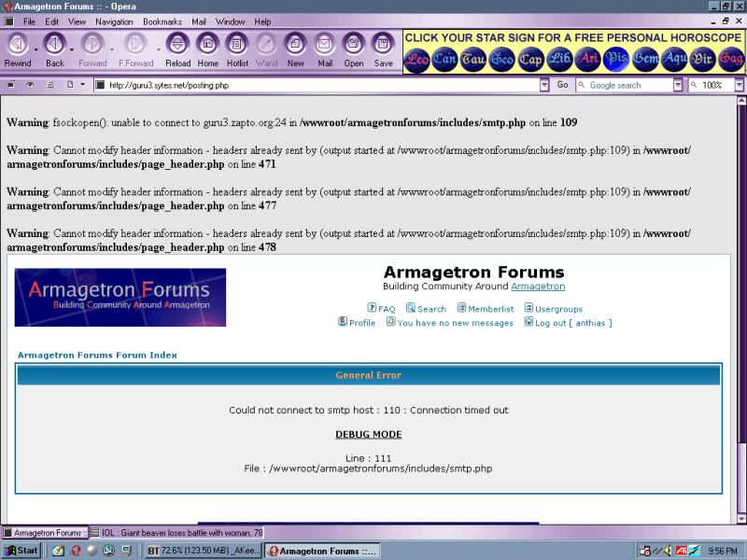Toggle the eye-icon toggle in the address bar
The height and width of the screenshot is (560, 747).
tap(31, 85)
